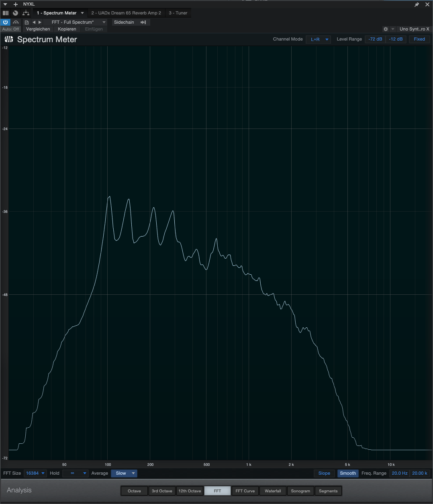Click the PreSonus logo icon
This screenshot has width=433, height=504.
tap(9, 39)
